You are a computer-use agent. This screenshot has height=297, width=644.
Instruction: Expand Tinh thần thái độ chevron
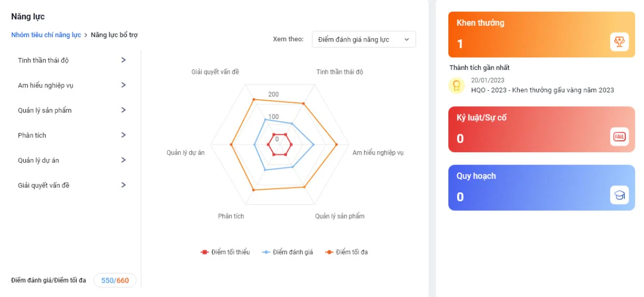click(123, 60)
